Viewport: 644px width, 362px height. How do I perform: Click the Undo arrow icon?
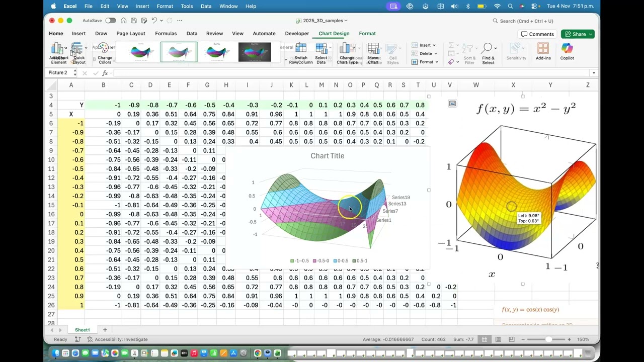(154, 21)
